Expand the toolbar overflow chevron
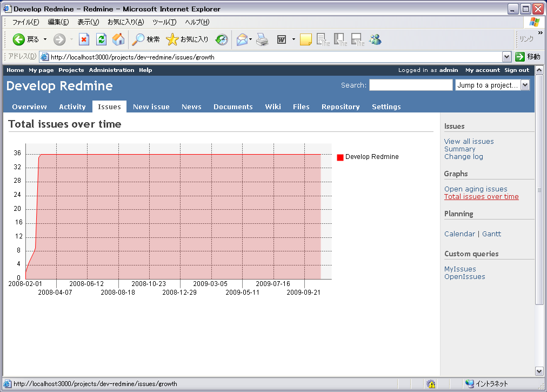The width and height of the screenshot is (547, 392). (x=541, y=32)
